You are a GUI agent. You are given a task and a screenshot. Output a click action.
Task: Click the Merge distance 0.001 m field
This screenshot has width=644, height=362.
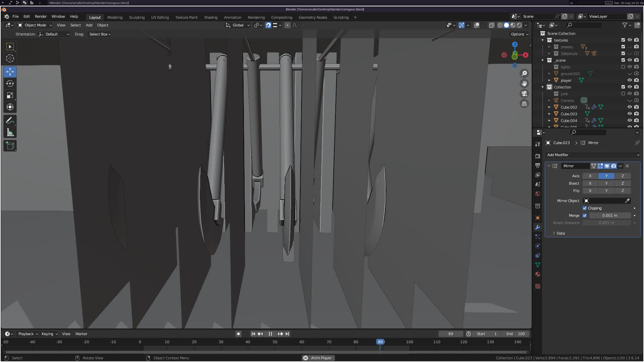click(609, 216)
